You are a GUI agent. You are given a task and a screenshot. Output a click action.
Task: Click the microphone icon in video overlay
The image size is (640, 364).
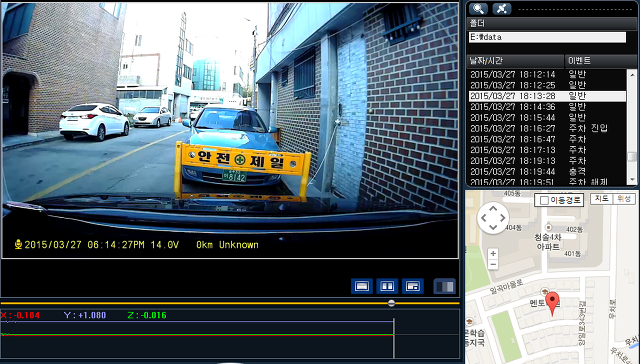[x=18, y=244]
